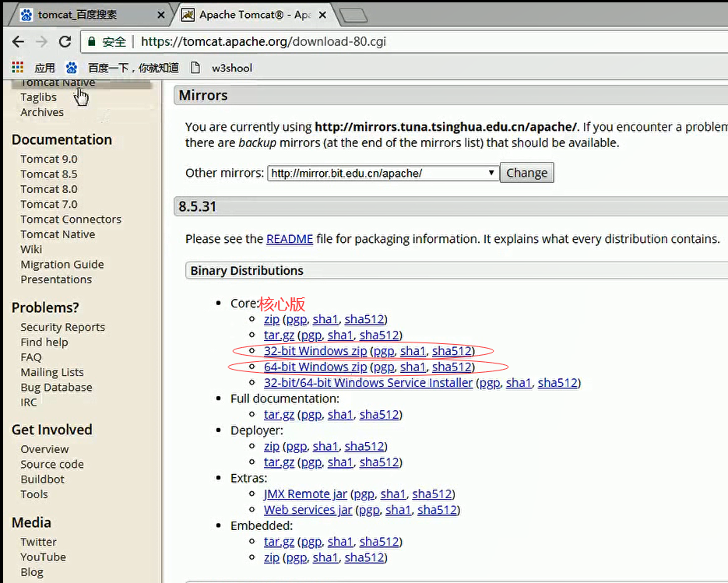Open sha512 link for Web services jar
The image size is (728, 583).
(x=437, y=510)
